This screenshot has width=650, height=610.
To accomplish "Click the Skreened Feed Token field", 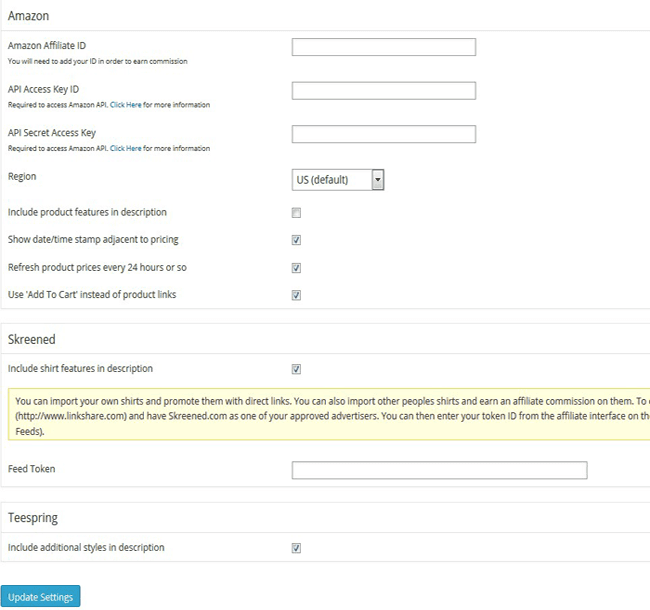I will tap(439, 470).
